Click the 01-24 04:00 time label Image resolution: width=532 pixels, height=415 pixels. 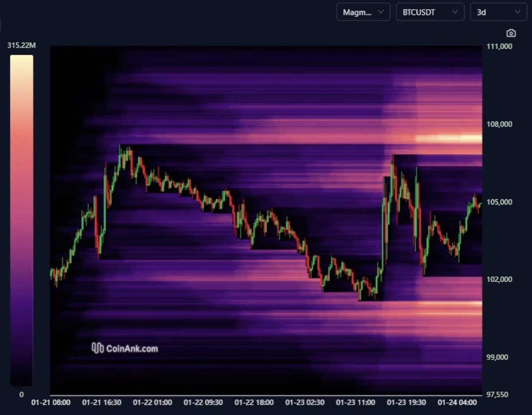pyautogui.click(x=457, y=403)
